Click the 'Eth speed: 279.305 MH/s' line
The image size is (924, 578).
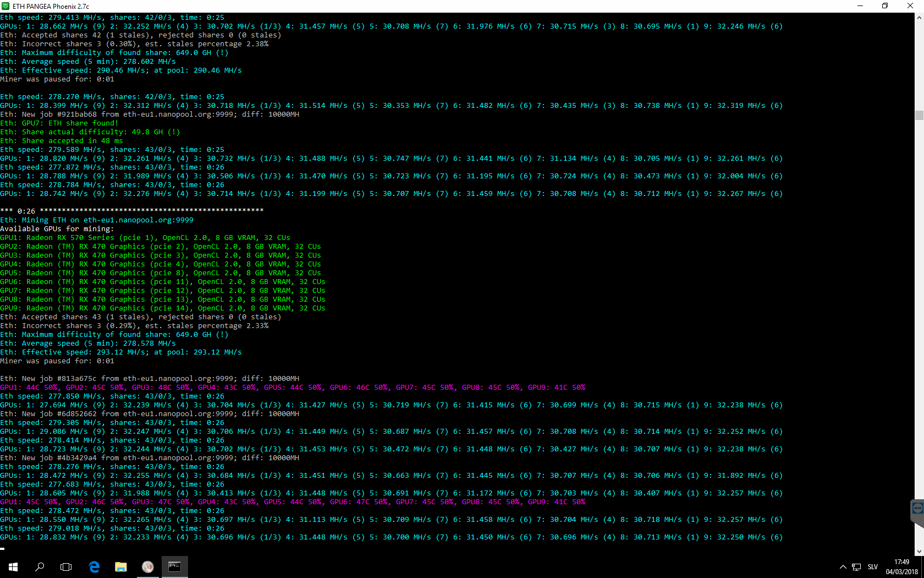click(x=112, y=423)
